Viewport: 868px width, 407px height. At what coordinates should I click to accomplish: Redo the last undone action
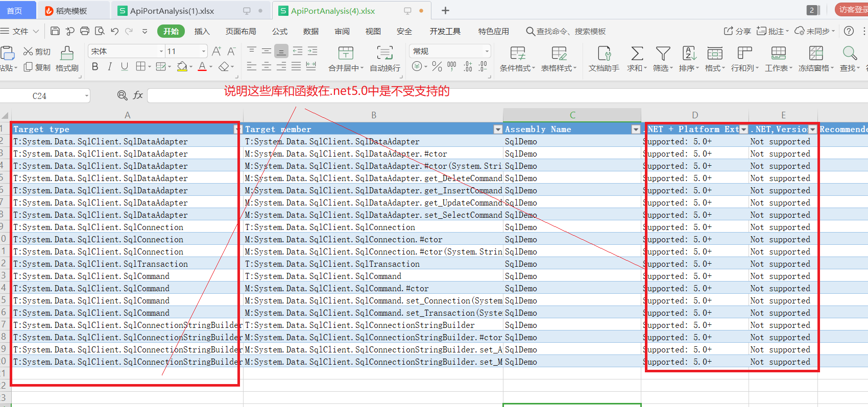[129, 31]
